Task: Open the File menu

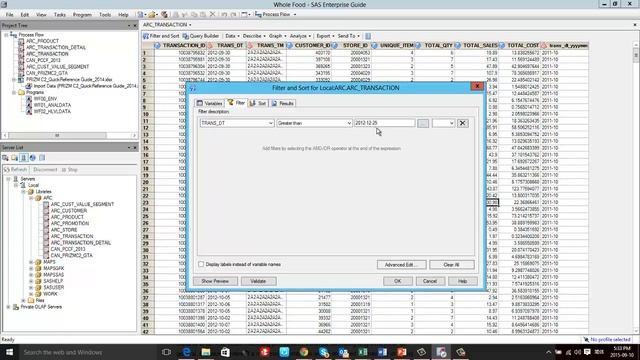Action: [10, 14]
